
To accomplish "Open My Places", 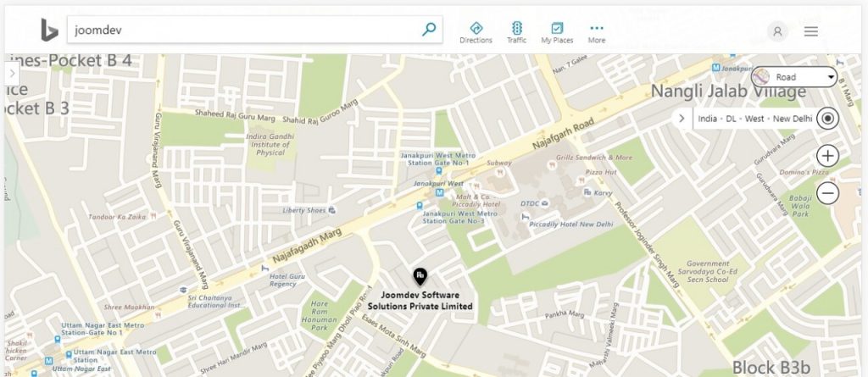I will tap(557, 33).
